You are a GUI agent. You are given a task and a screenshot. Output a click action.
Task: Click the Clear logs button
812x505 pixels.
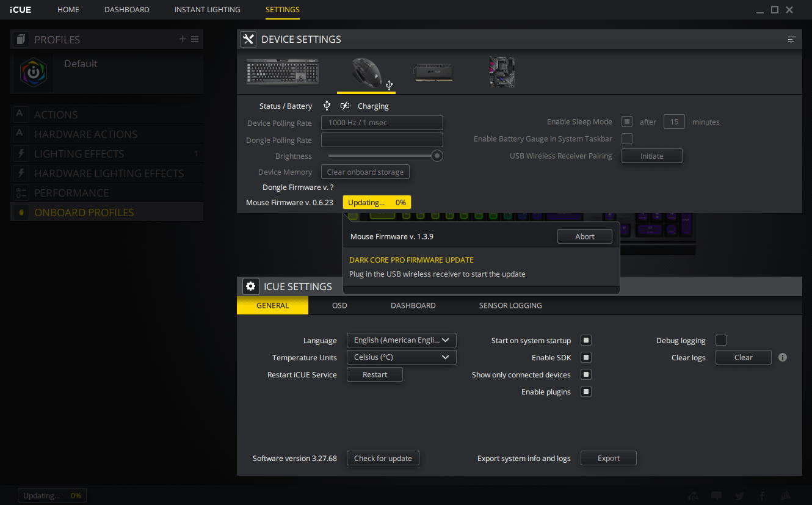pyautogui.click(x=744, y=357)
